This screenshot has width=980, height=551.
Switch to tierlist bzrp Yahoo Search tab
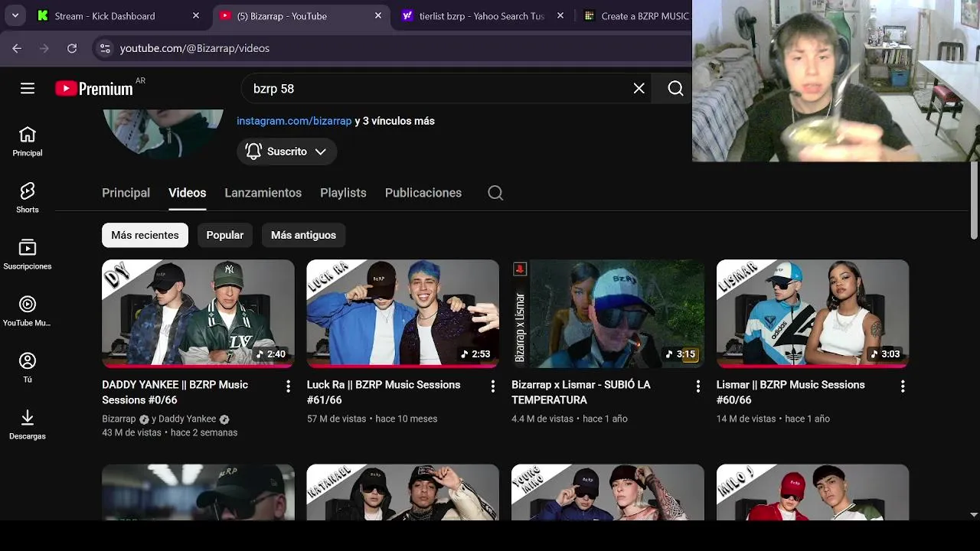click(x=482, y=15)
